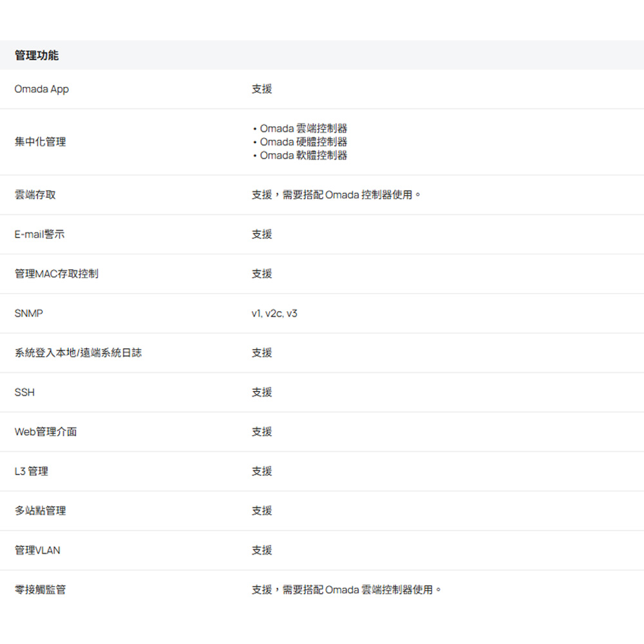Click the v1, v2c, v3 SNMP value
Image resolution: width=644 pixels, height=644 pixels.
(x=274, y=314)
